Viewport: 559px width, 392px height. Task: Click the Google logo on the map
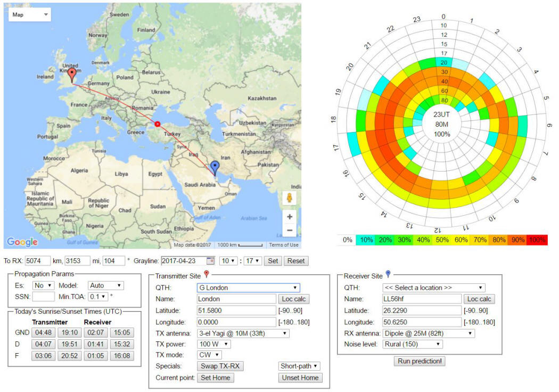coord(22,242)
